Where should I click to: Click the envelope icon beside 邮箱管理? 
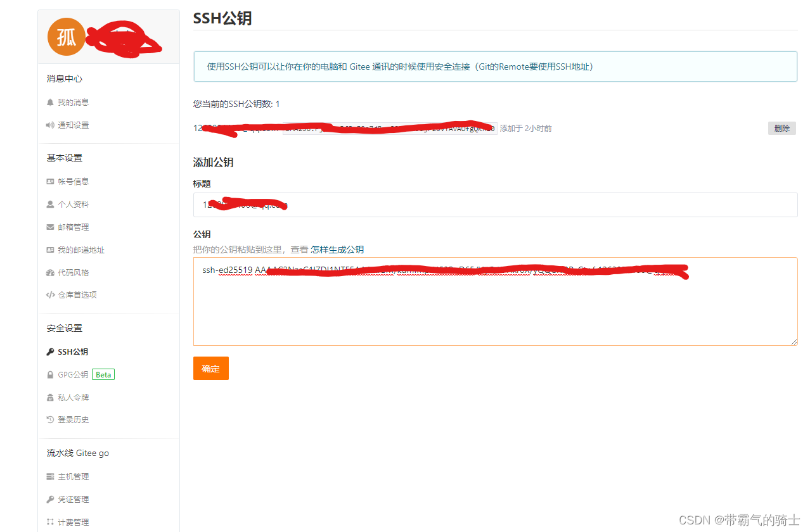point(50,227)
